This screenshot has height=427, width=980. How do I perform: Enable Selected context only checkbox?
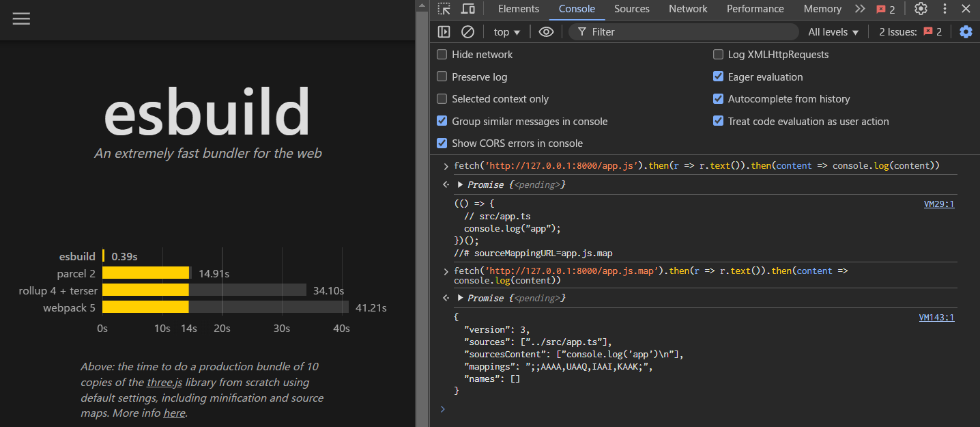(442, 99)
